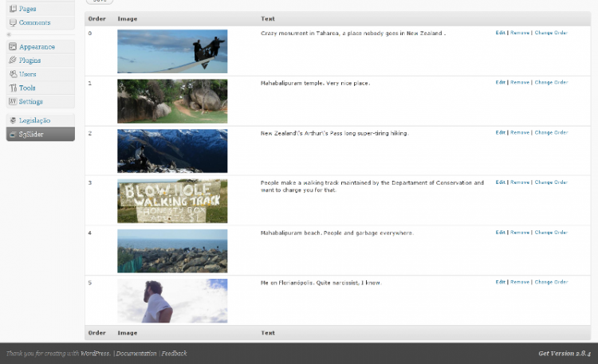
Task: Remove the Mahabalipuram temple slide
Action: [520, 82]
